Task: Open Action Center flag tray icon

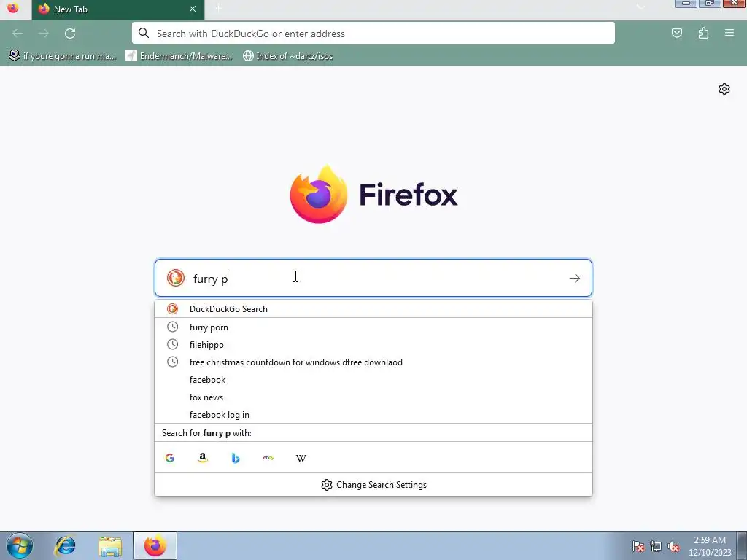Action: click(638, 546)
